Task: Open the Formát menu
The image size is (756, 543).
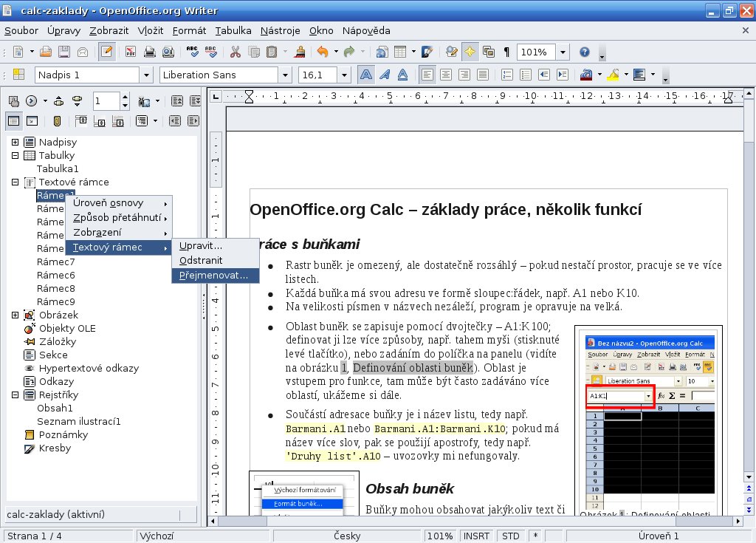Action: (x=189, y=30)
